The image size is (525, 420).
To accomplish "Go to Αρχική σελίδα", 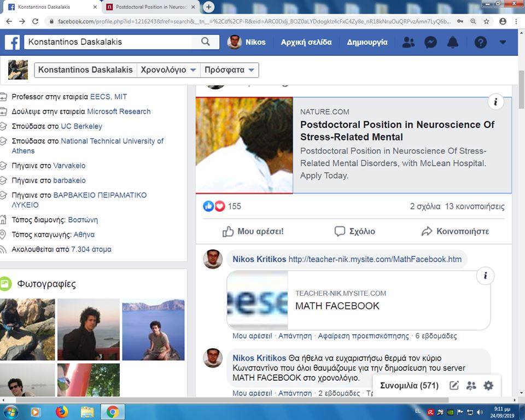I will [306, 42].
